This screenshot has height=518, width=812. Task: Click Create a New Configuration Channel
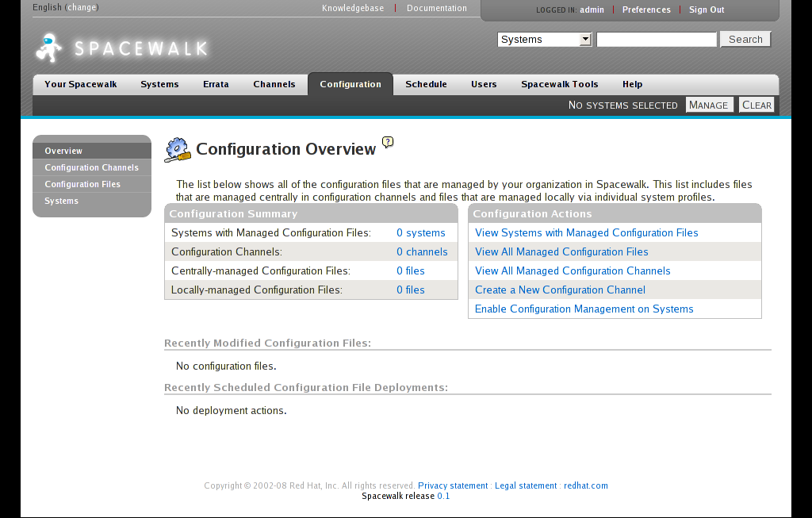pyautogui.click(x=560, y=290)
